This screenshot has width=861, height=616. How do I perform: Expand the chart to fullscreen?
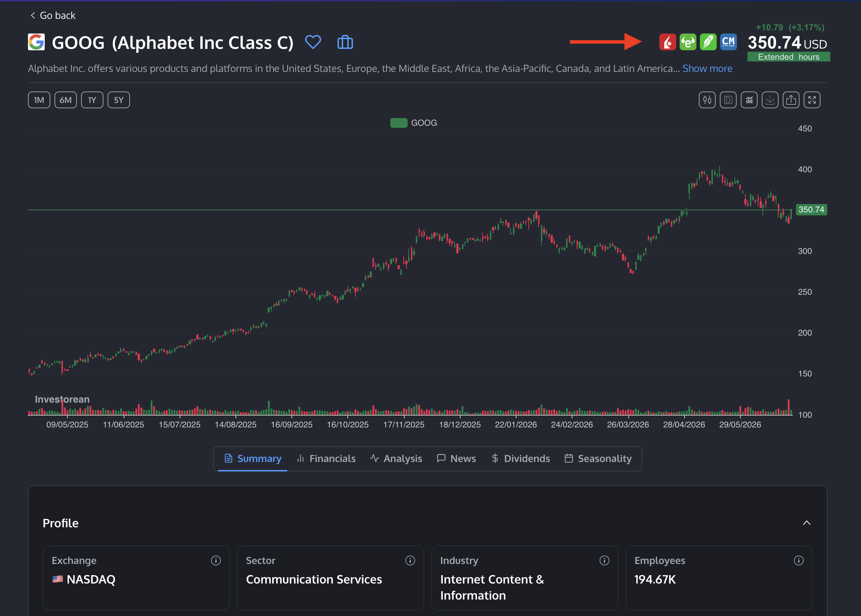pyautogui.click(x=812, y=100)
